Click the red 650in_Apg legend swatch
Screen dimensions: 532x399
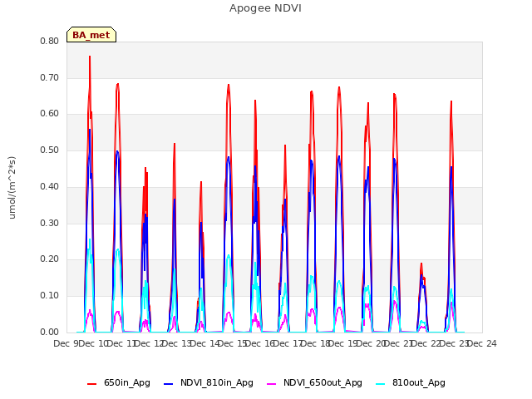tap(92, 383)
